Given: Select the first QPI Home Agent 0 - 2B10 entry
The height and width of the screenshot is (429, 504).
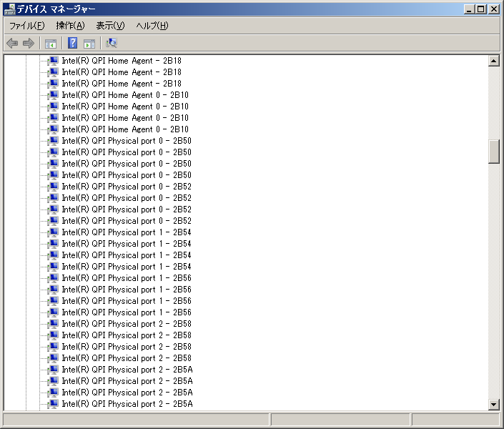Looking at the screenshot, I should pos(124,95).
